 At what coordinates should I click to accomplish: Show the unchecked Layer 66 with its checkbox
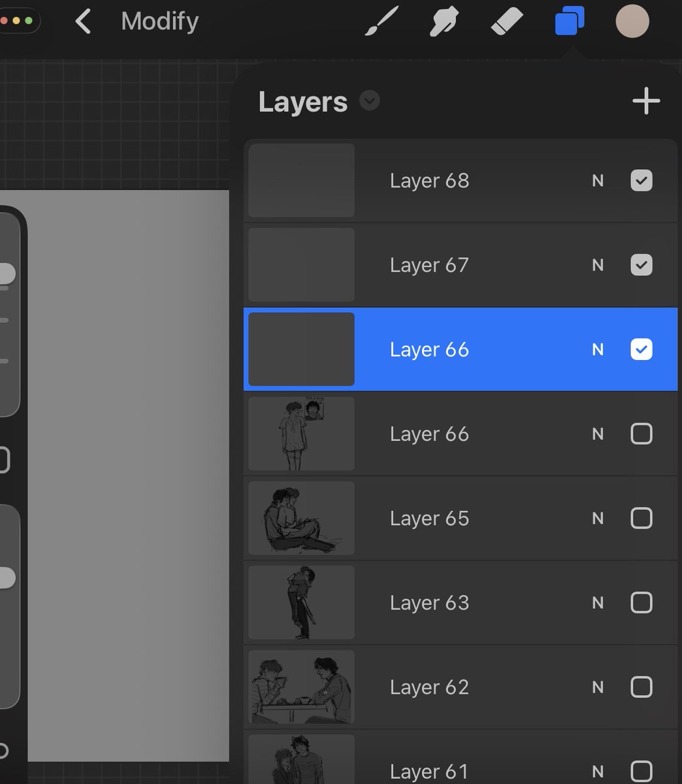[x=641, y=433]
